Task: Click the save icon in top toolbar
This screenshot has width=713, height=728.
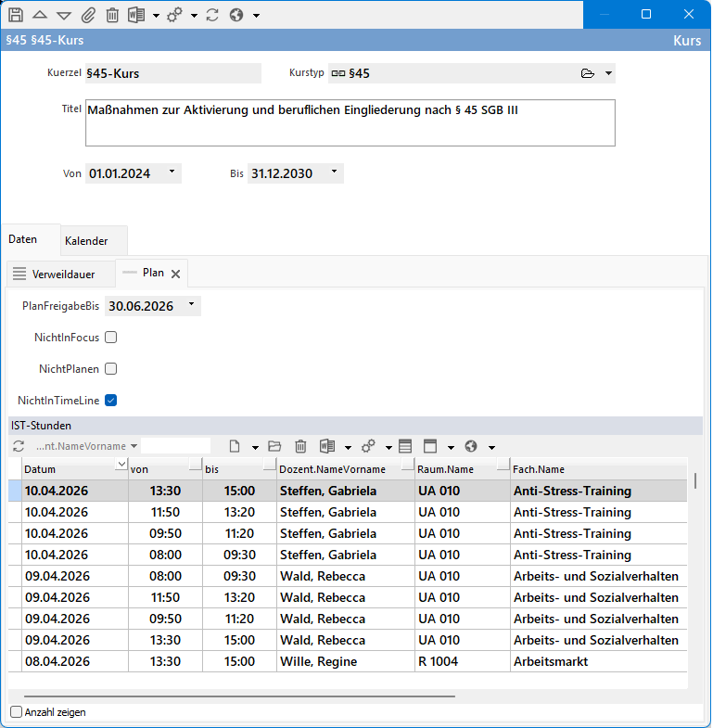Action: click(16, 15)
